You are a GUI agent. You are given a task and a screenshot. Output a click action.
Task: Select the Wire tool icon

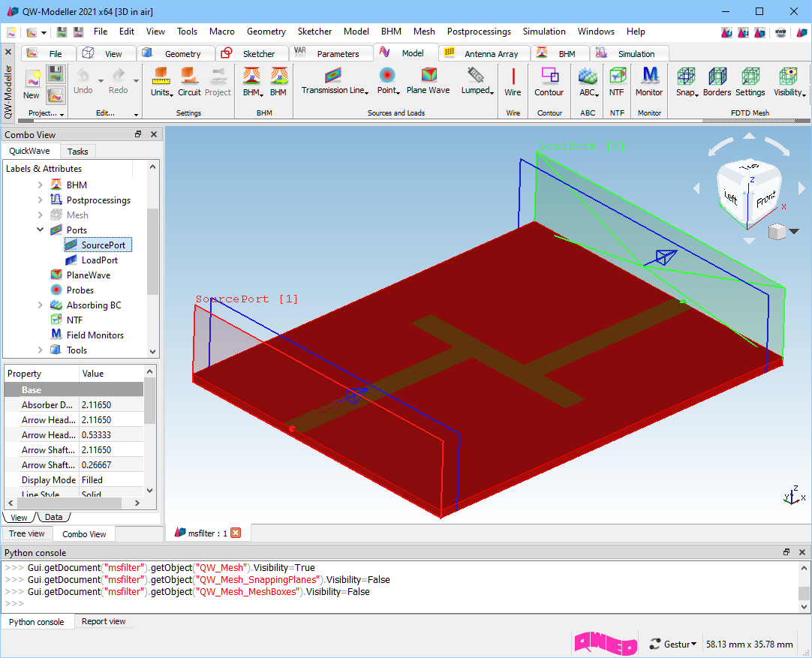pyautogui.click(x=513, y=76)
